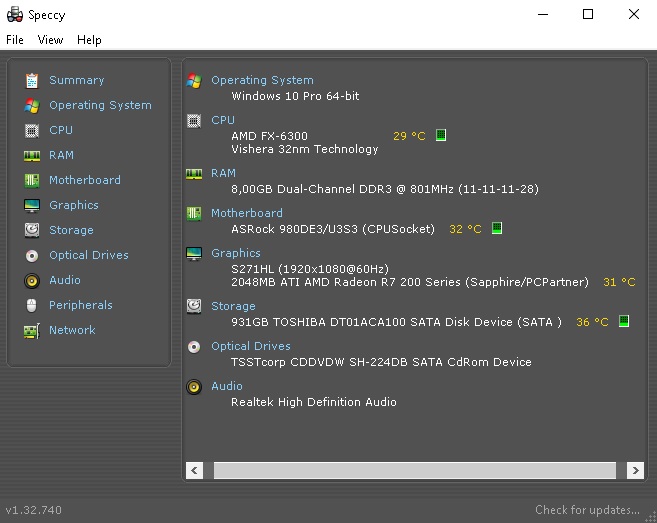Click version v1.32.740 in status bar
This screenshot has width=657, height=523.
pos(34,510)
